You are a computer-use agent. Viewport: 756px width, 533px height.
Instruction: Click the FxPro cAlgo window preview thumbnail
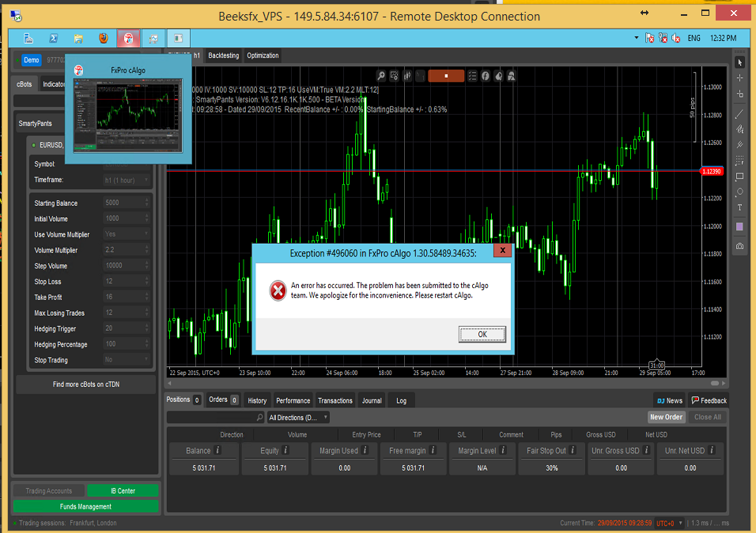pos(128,115)
